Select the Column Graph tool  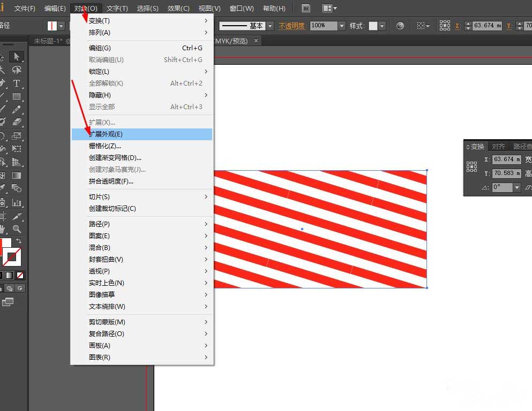[17, 202]
